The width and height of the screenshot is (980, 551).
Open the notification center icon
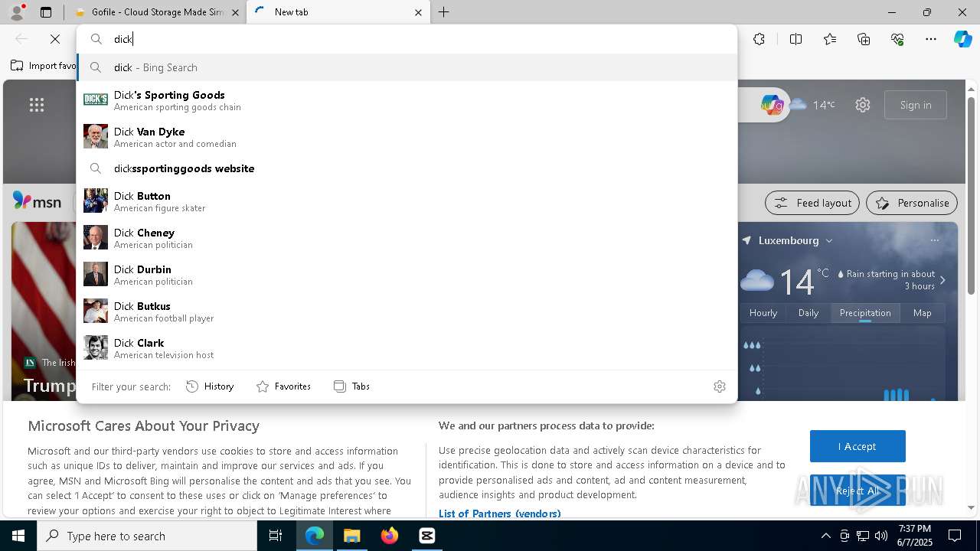pos(955,536)
